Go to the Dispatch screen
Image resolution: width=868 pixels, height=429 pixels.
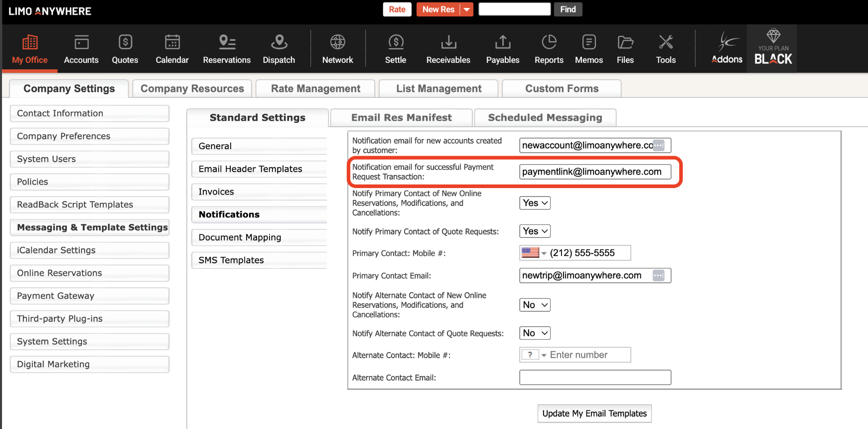tap(279, 49)
